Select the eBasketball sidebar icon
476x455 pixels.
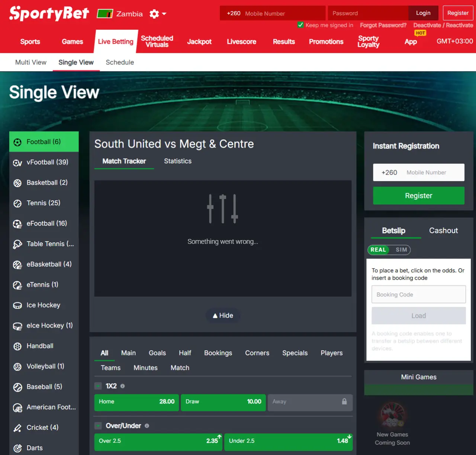(x=17, y=265)
